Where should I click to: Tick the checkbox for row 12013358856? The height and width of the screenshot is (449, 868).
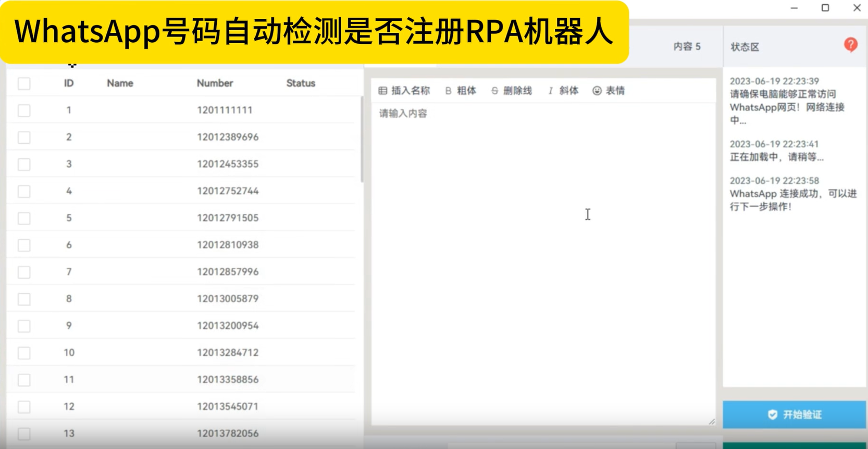click(24, 380)
